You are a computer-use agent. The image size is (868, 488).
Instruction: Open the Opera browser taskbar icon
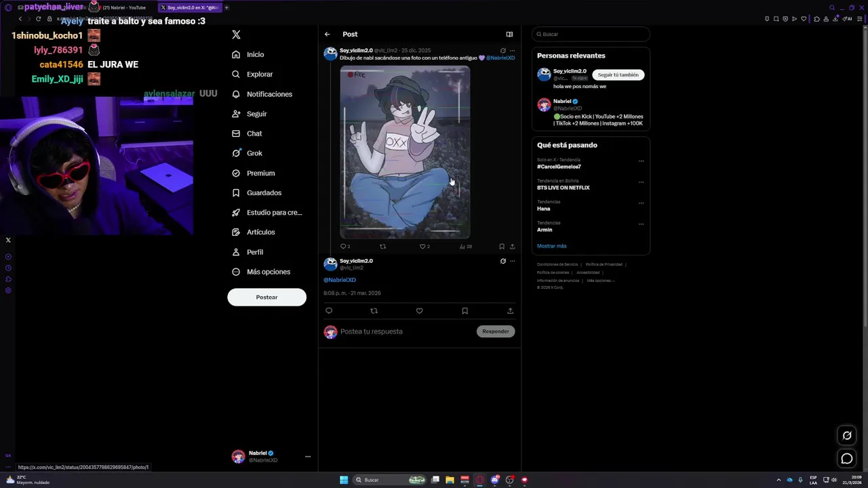pyautogui.click(x=480, y=480)
